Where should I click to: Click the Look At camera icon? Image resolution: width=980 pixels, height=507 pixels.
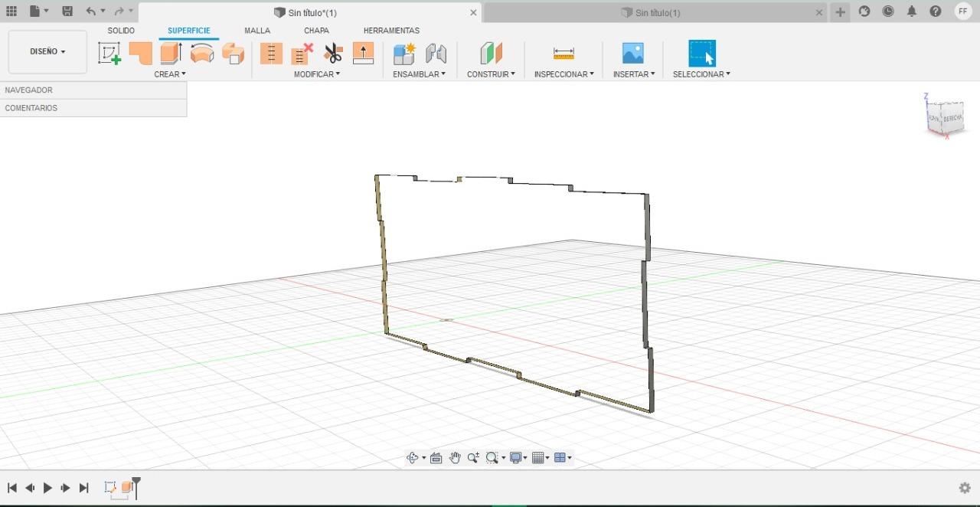pyautogui.click(x=436, y=458)
